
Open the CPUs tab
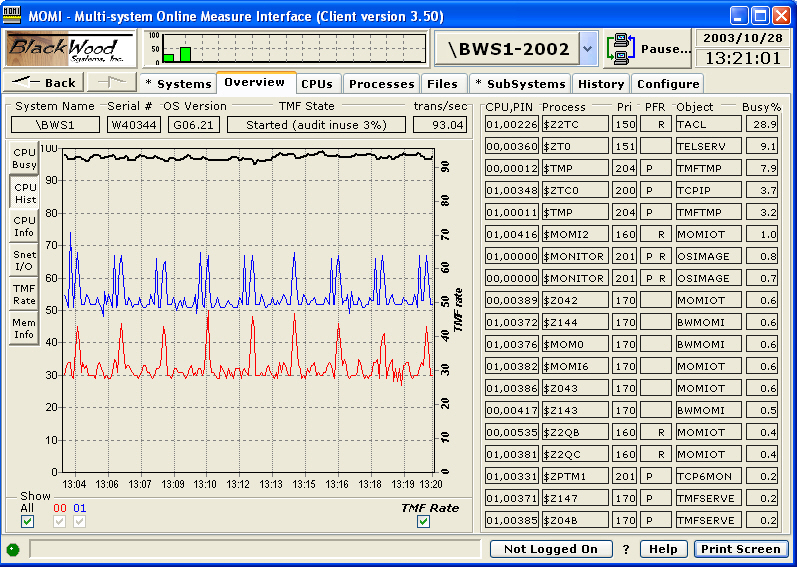(x=317, y=84)
